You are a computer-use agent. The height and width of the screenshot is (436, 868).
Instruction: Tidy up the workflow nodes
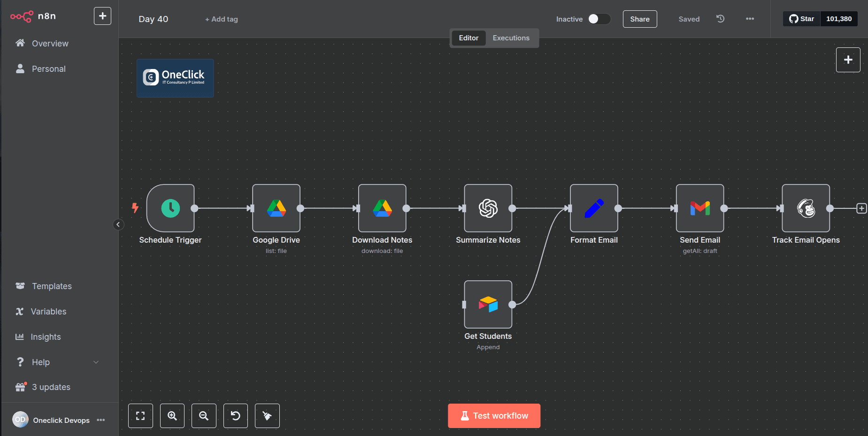click(267, 416)
